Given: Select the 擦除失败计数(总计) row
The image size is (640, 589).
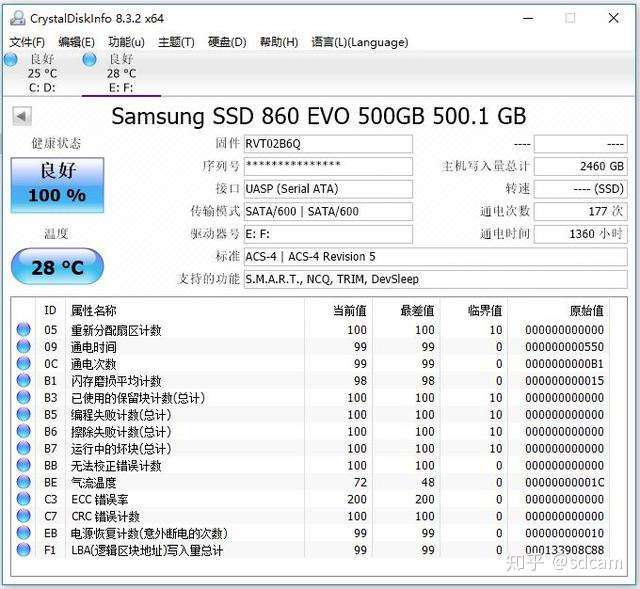Looking at the screenshot, I should click(310, 431).
